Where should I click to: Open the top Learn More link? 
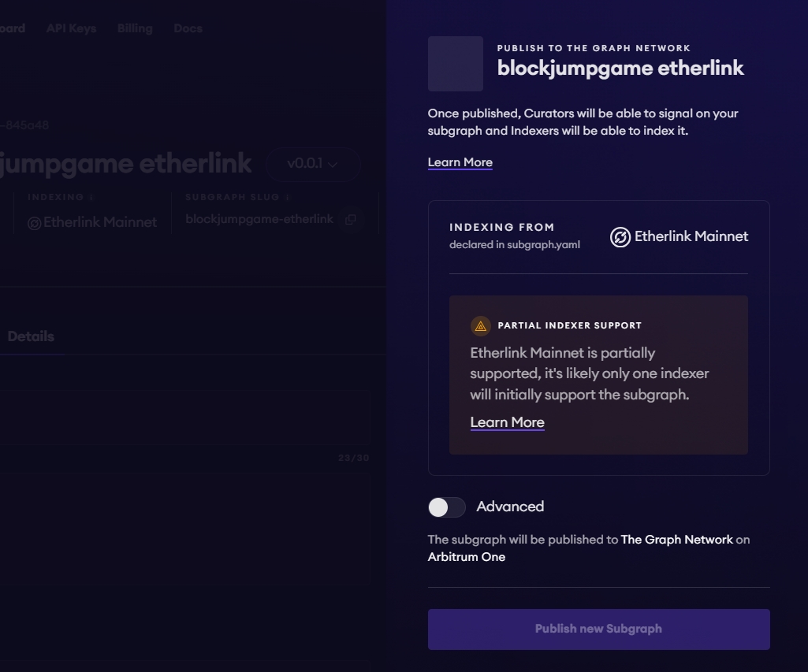click(x=460, y=162)
